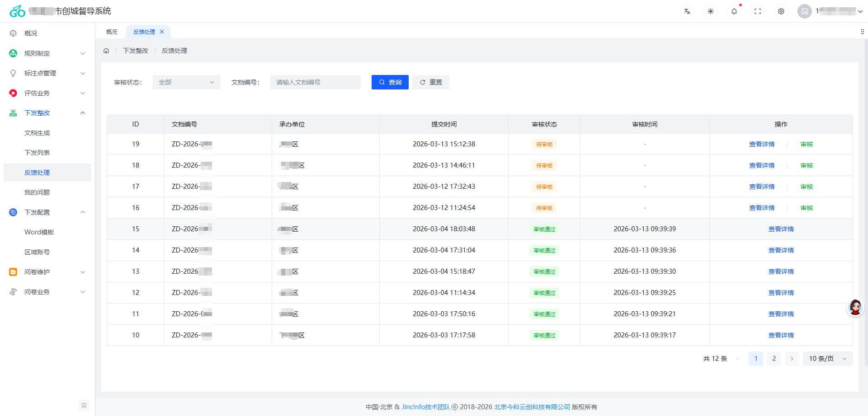868x416 pixels.
Task: Click the 重置 reset button
Action: (430, 82)
